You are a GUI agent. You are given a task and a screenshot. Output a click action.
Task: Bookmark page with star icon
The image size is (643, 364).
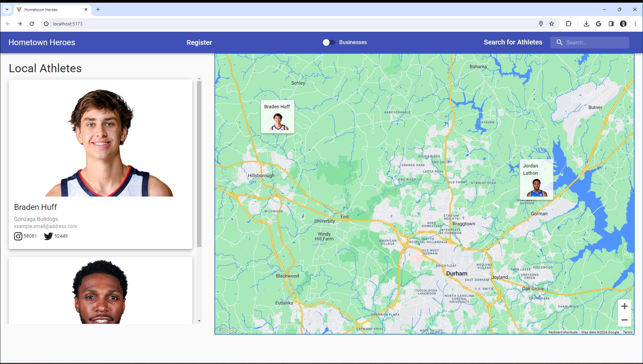coord(552,24)
